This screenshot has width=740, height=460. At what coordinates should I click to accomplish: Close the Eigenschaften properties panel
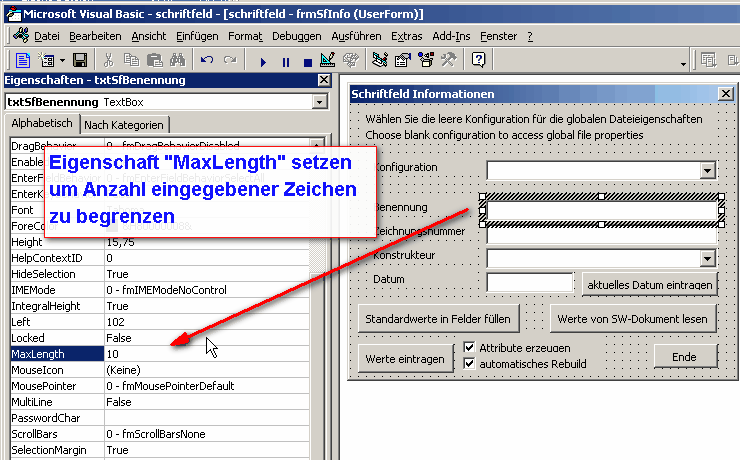[x=324, y=80]
